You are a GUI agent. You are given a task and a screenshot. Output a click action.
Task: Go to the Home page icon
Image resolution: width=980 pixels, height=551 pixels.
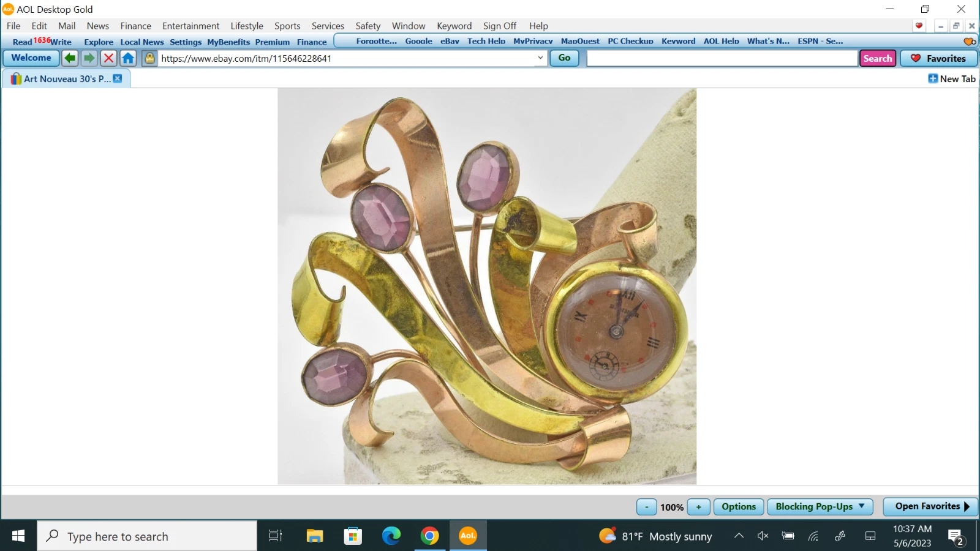click(128, 58)
